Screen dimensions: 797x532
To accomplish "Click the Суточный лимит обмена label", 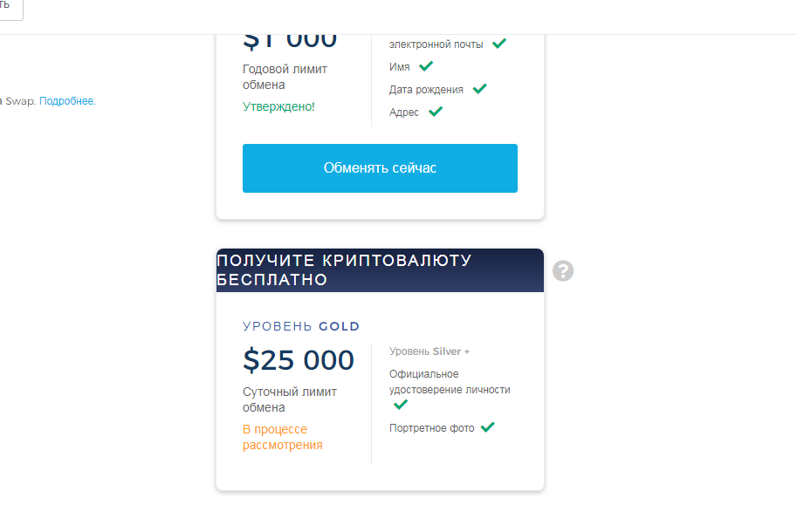I will pyautogui.click(x=289, y=399).
